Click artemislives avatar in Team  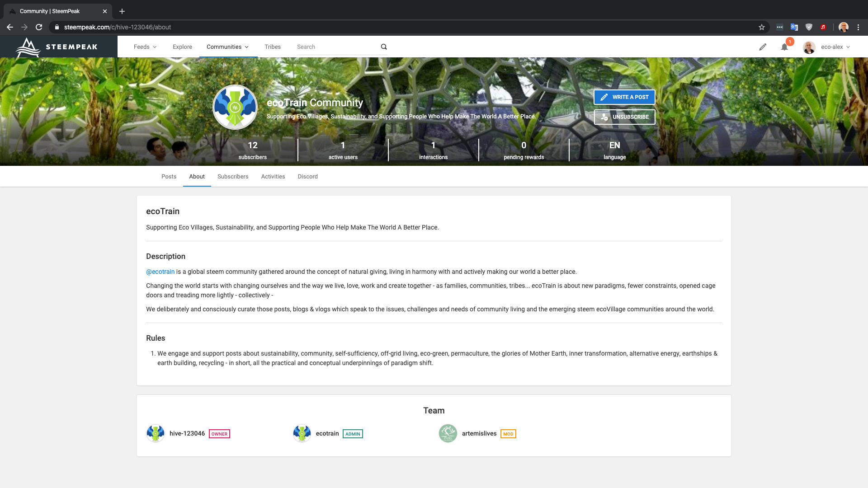(448, 433)
